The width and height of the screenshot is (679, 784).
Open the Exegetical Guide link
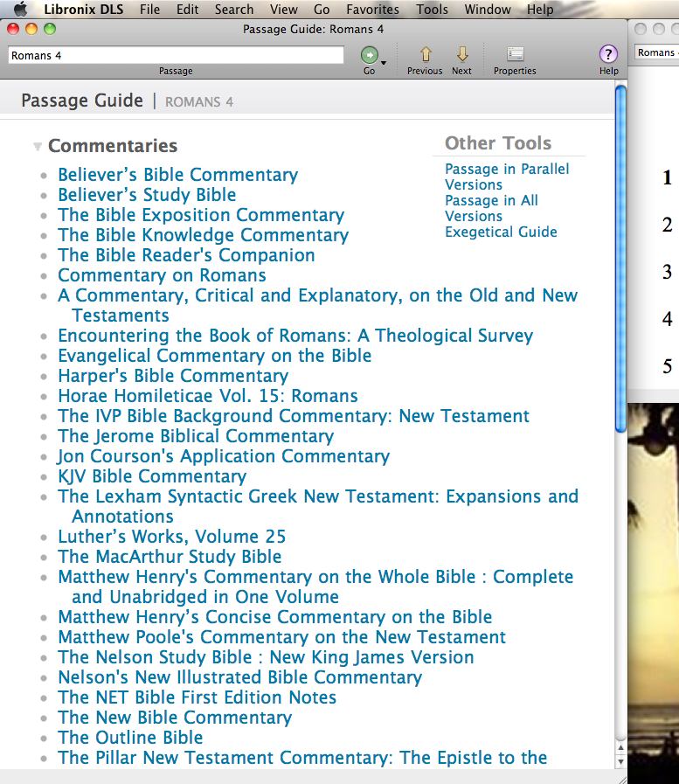(501, 232)
